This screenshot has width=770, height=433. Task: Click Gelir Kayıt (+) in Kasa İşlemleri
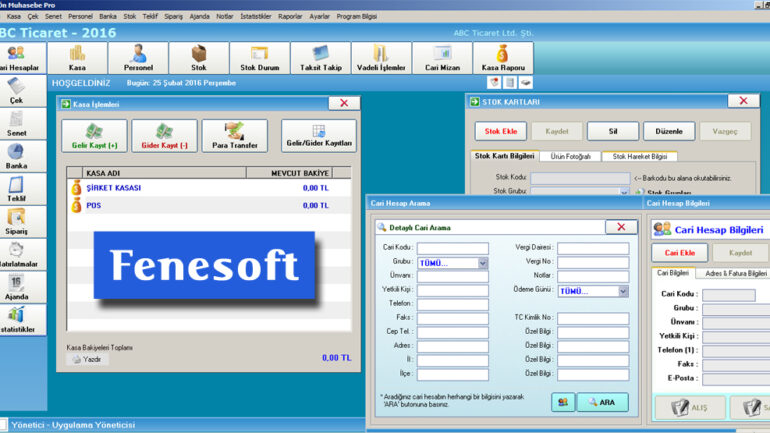click(94, 136)
